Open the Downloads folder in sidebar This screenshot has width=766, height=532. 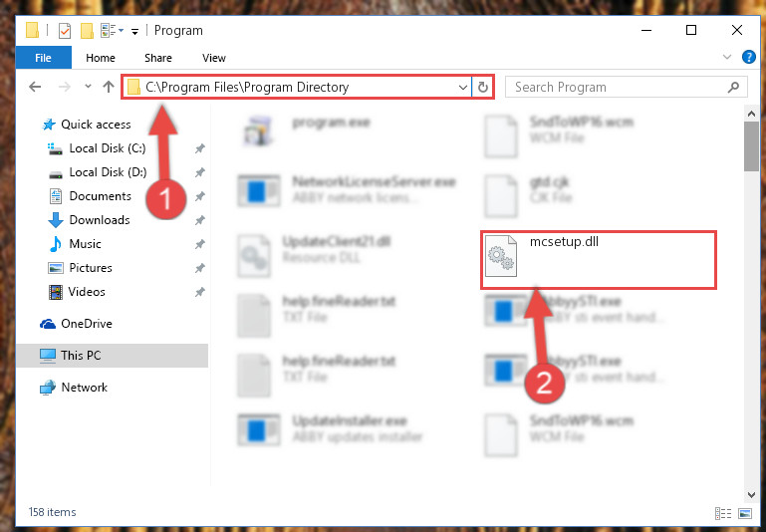point(89,220)
